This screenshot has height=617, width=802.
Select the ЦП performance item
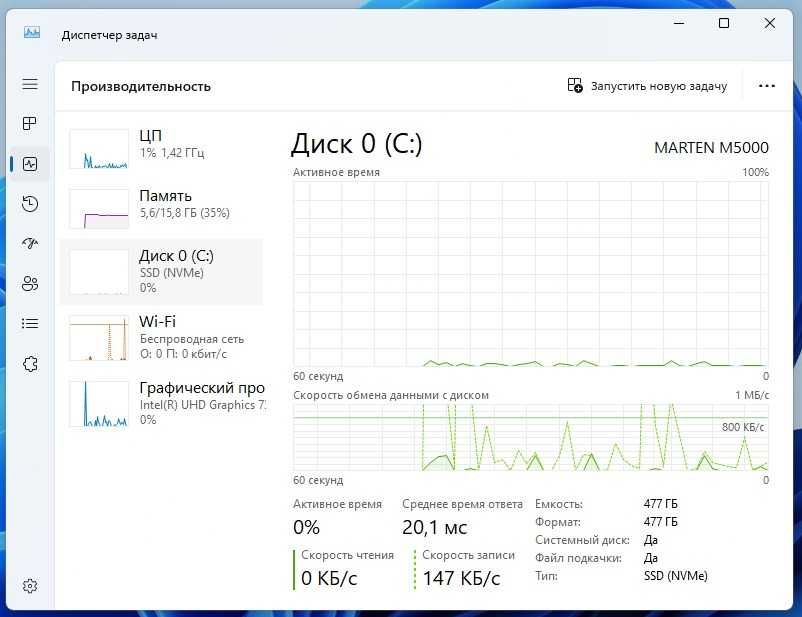point(161,148)
